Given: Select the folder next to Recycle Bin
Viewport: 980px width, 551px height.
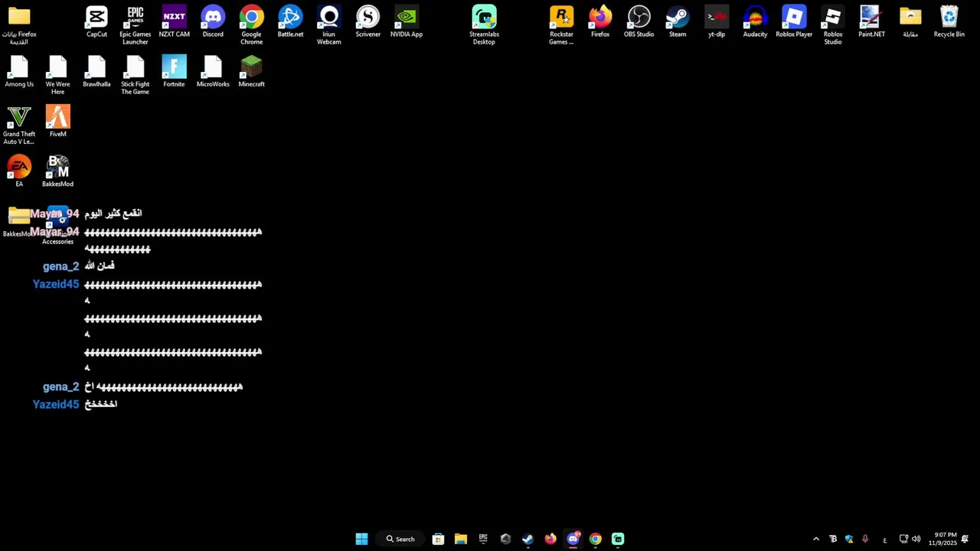Looking at the screenshot, I should [x=910, y=22].
